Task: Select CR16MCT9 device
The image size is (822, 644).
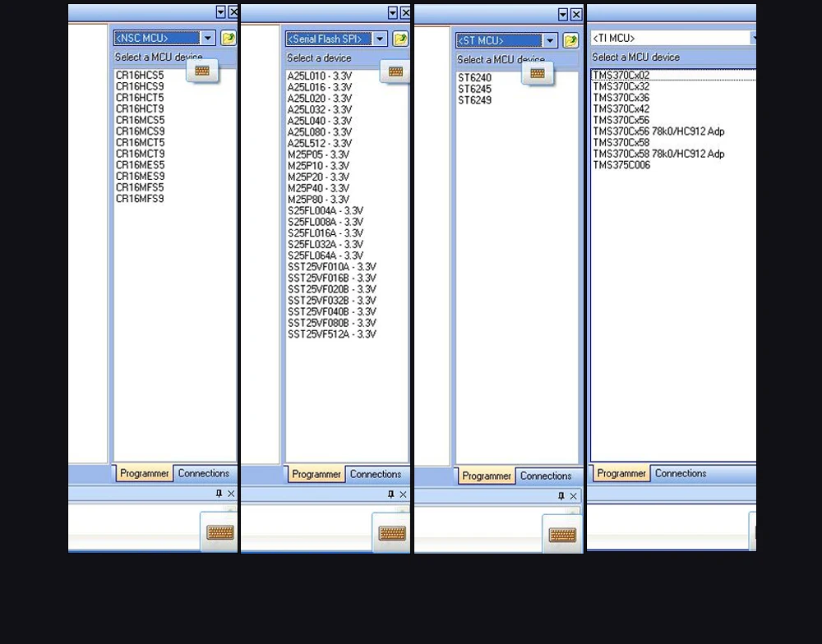Action: coord(140,154)
